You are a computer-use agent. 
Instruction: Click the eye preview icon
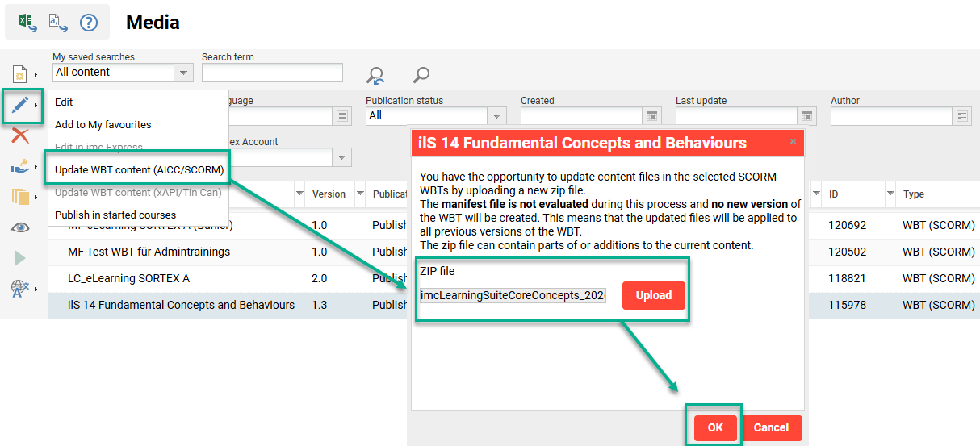(20, 227)
